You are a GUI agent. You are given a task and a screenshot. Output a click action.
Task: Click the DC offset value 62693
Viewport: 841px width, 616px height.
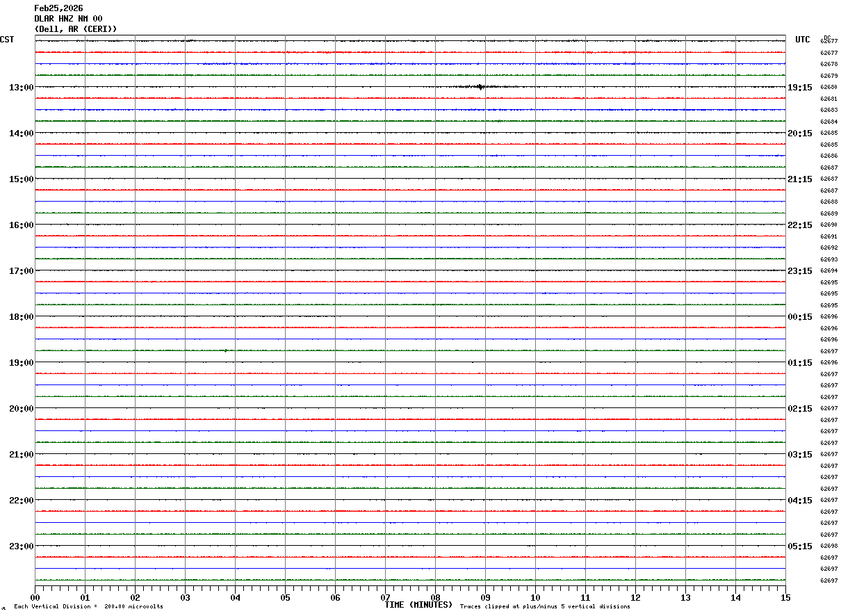(x=828, y=259)
